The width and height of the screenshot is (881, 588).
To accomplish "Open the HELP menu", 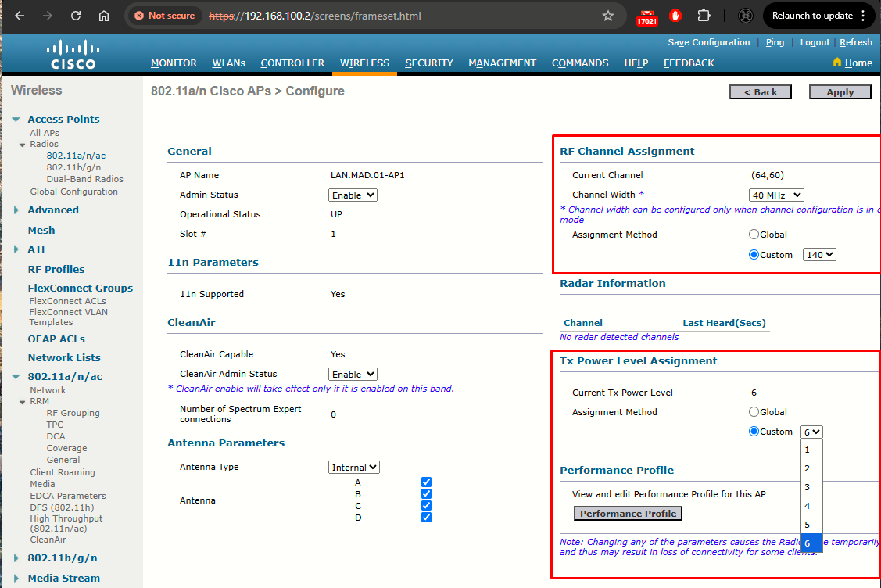I will click(636, 63).
